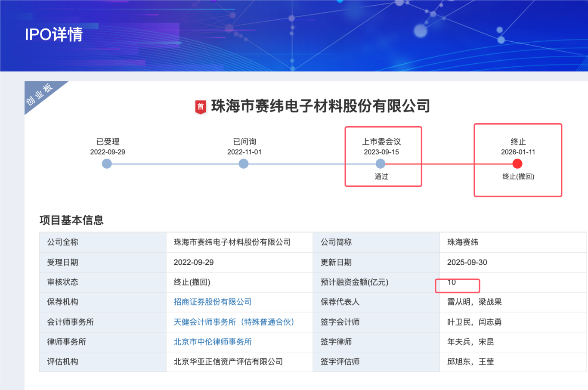Open the 北京市中伦律师事务所 law firm link

(x=213, y=342)
